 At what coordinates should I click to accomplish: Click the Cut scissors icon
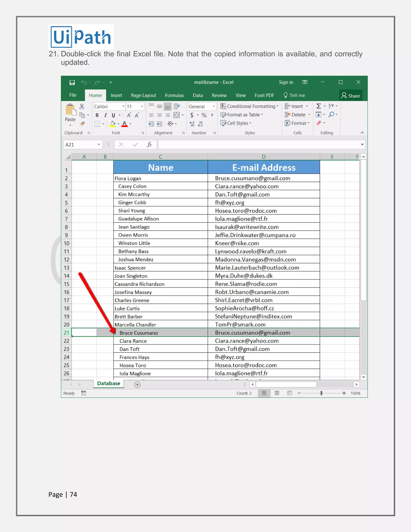82,106
